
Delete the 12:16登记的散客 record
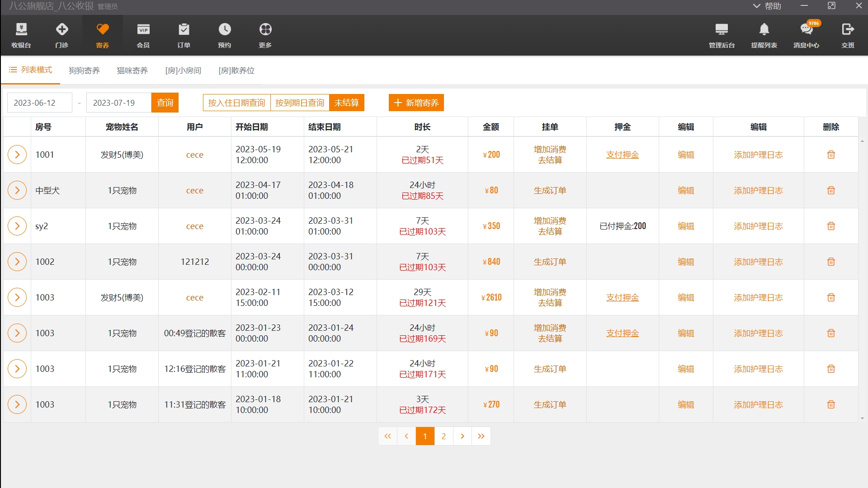831,369
